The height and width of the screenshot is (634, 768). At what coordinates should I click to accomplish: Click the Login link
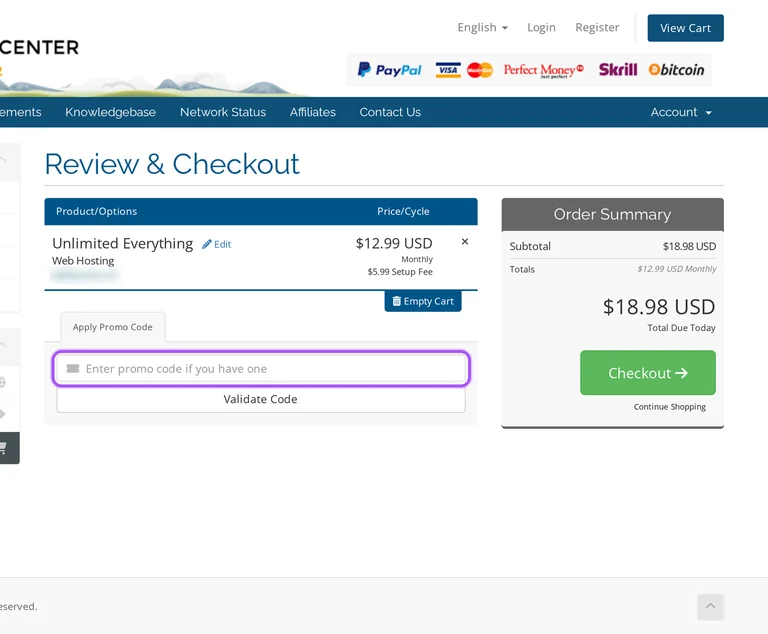[x=541, y=27]
